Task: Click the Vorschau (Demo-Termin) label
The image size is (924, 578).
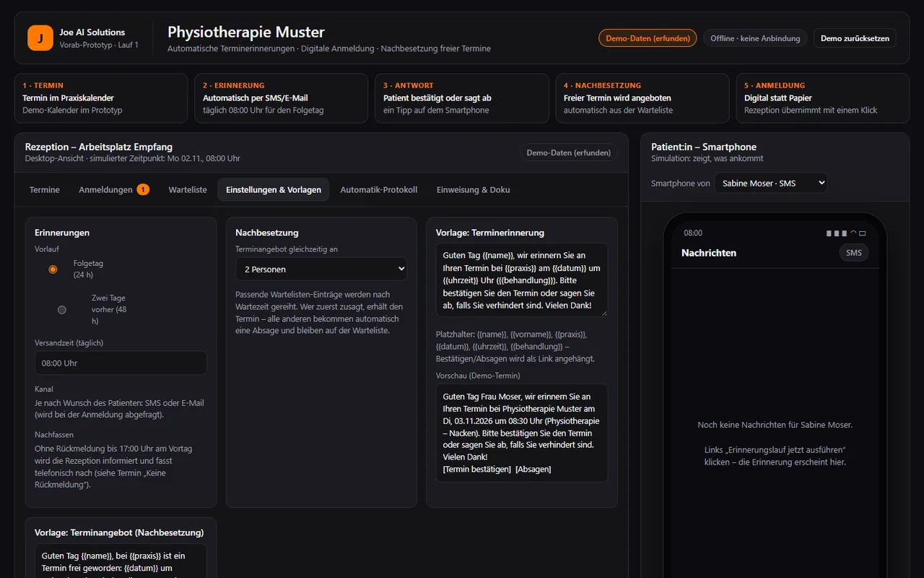Action: pyautogui.click(x=478, y=376)
